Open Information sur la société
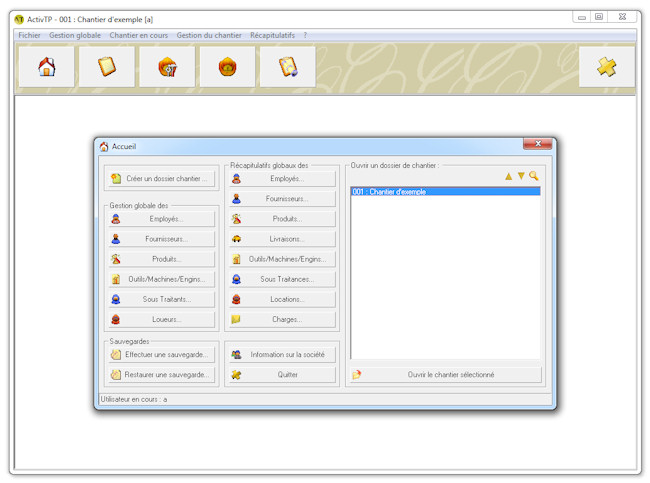The width and height of the screenshot is (650, 483). (282, 355)
